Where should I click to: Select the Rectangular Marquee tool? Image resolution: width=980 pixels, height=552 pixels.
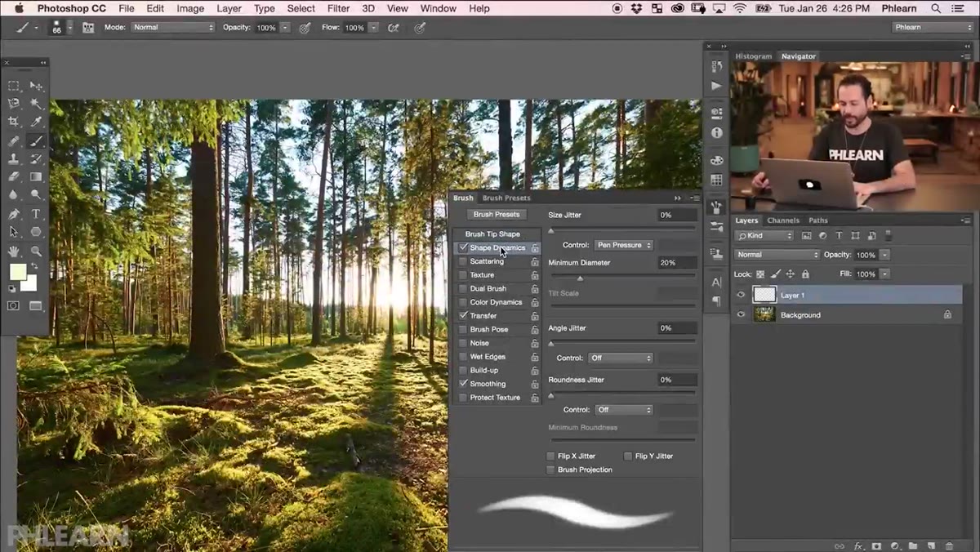pos(14,86)
